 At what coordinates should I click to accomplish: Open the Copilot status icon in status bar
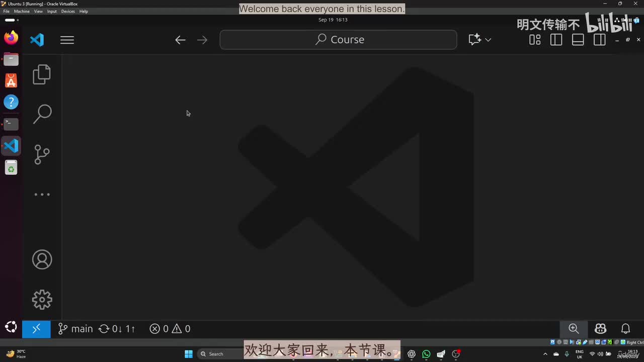600,329
